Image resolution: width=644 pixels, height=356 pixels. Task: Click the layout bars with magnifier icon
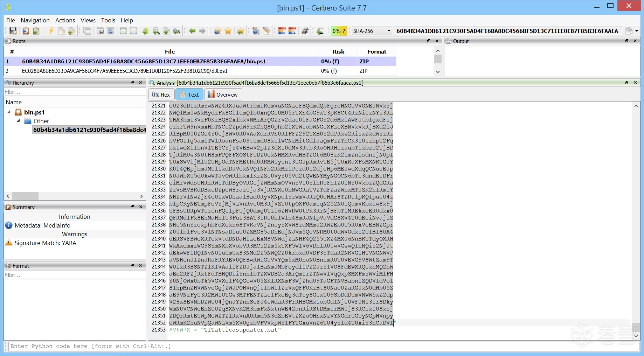coord(292,31)
